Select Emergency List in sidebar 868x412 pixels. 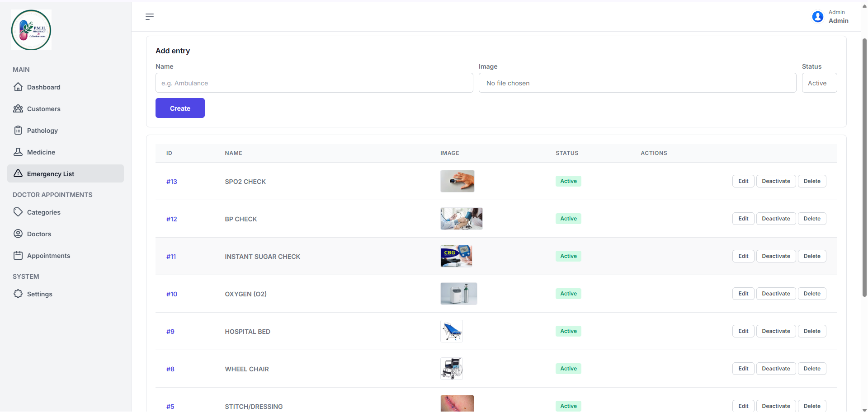coord(66,173)
